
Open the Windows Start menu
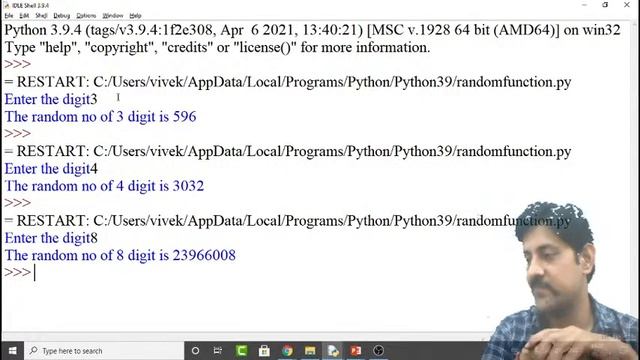click(x=12, y=351)
